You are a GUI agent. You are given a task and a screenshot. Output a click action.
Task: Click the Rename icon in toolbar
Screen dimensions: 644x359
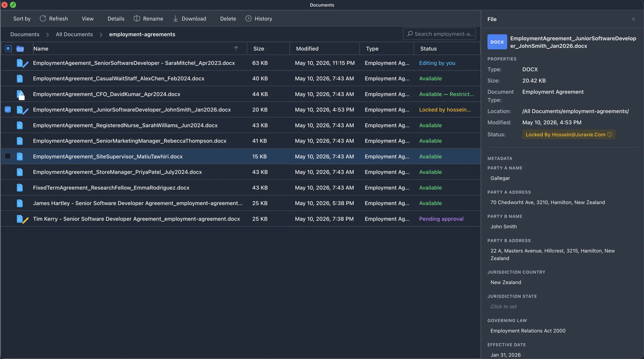coord(137,18)
